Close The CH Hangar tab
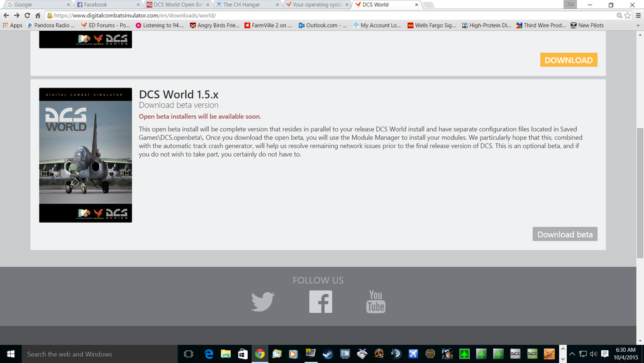The image size is (644, 363). click(x=277, y=4)
